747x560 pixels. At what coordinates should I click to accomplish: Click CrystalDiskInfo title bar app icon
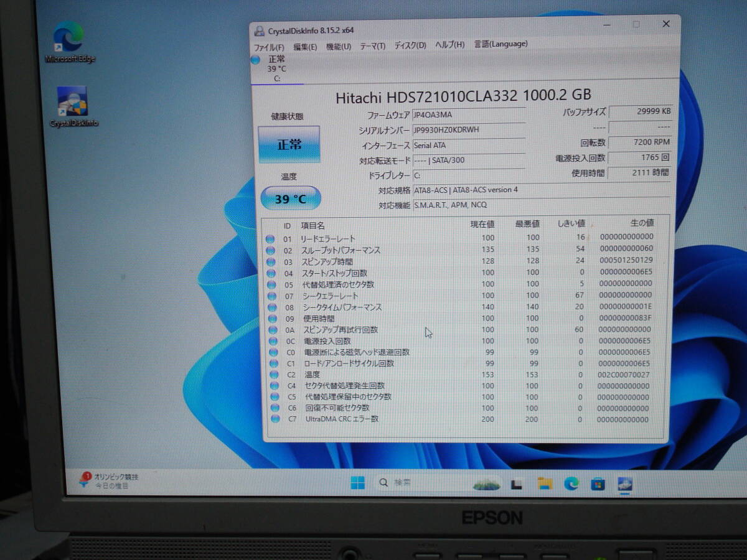[x=260, y=31]
